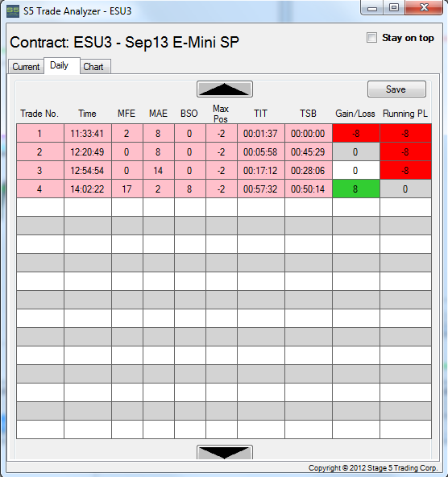Click the Save button
The height and width of the screenshot is (477, 448).
(x=396, y=89)
